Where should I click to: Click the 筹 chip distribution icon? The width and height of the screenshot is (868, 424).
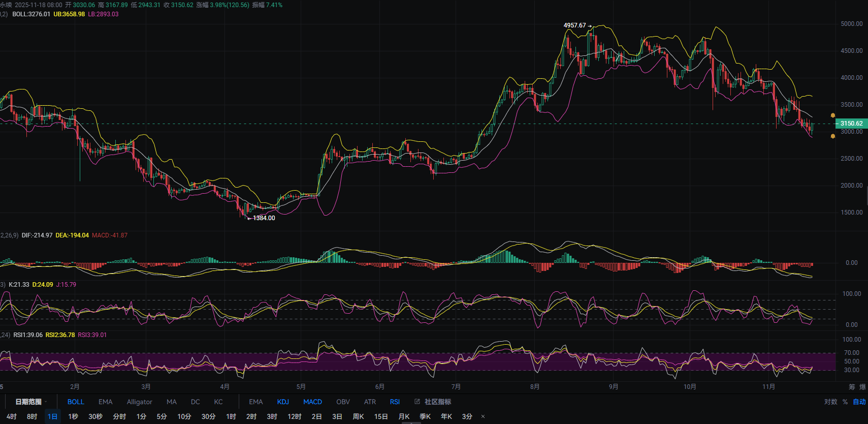[x=852, y=387]
